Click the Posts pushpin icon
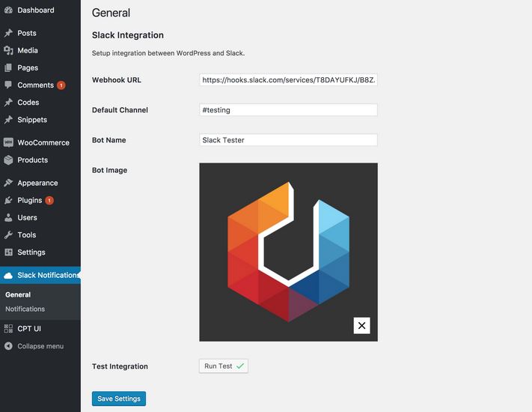532x412 pixels. click(x=8, y=33)
